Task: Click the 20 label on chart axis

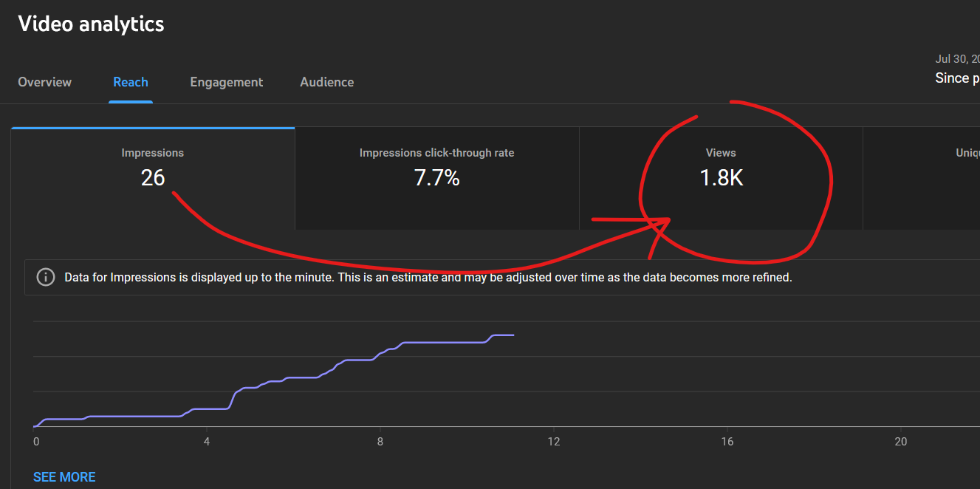Action: (901, 442)
